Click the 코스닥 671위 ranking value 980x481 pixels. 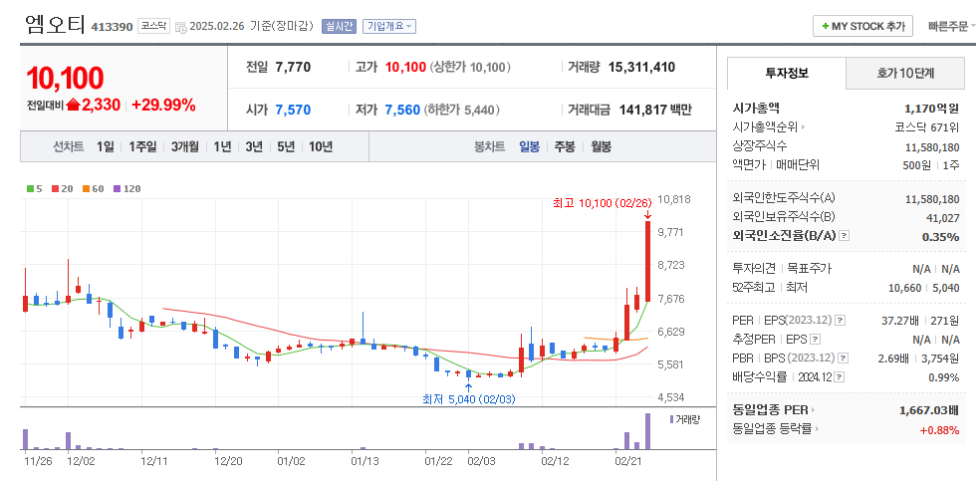[927, 126]
